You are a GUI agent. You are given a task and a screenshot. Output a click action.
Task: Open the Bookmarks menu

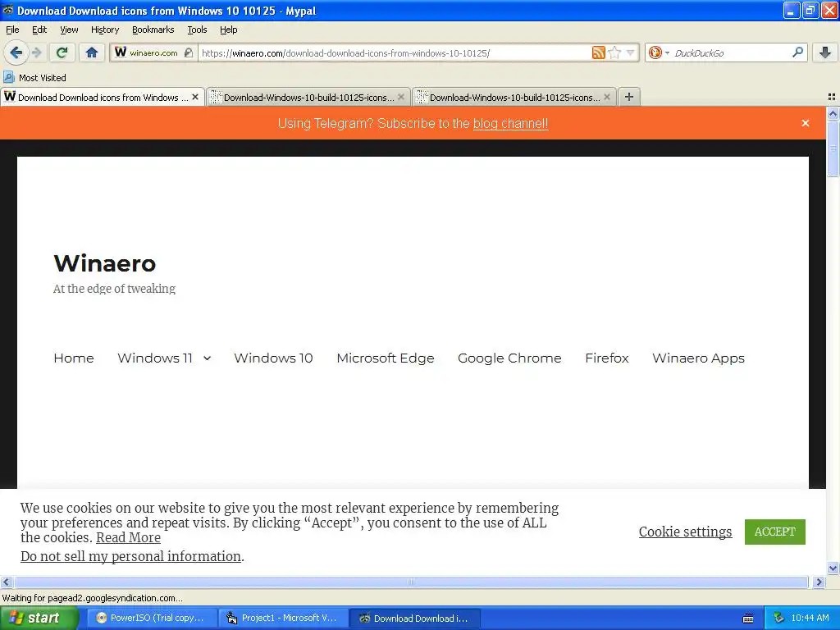tap(153, 30)
